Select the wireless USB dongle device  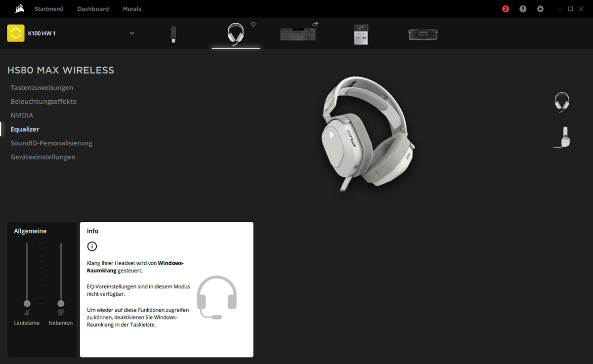click(x=173, y=34)
